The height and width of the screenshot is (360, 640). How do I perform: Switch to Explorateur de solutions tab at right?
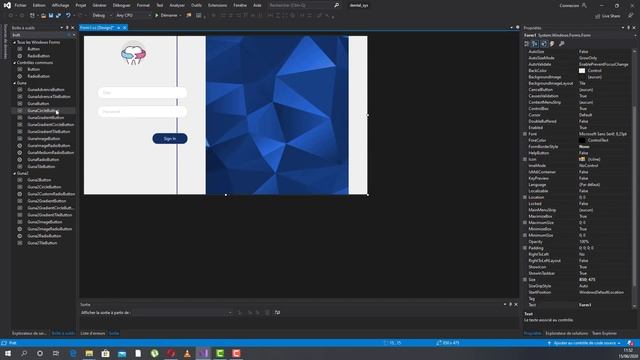point(567,333)
